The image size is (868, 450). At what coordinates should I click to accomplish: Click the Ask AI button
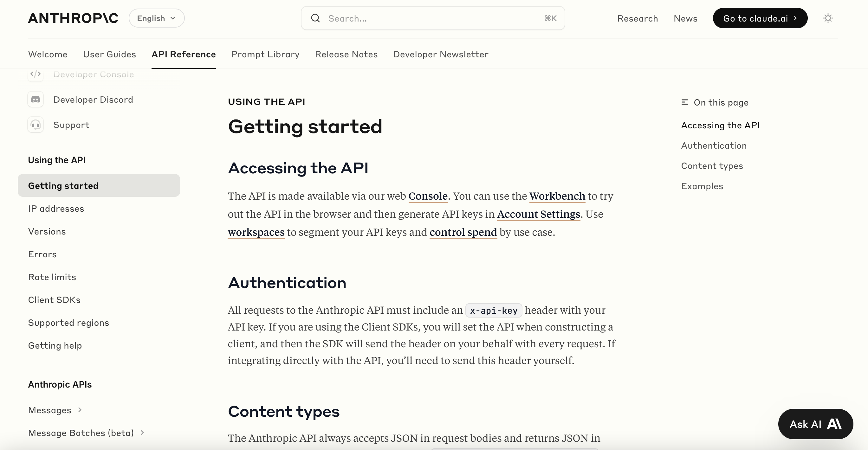point(816,424)
